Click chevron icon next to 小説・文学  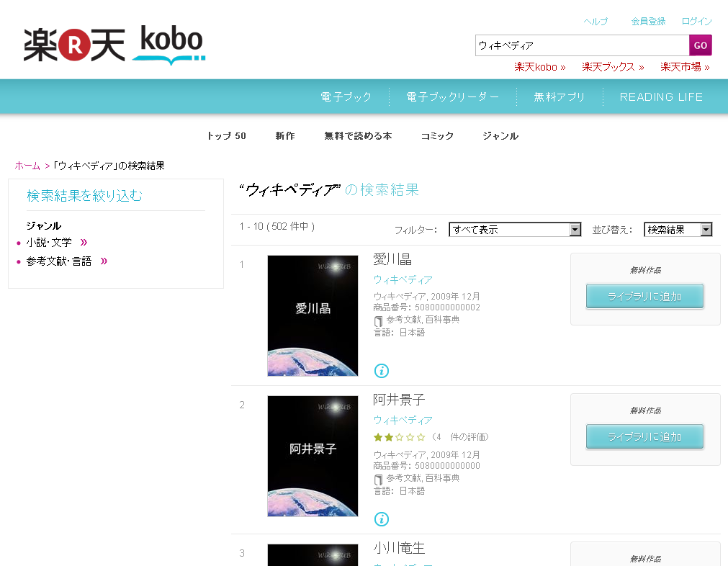pyautogui.click(x=84, y=243)
